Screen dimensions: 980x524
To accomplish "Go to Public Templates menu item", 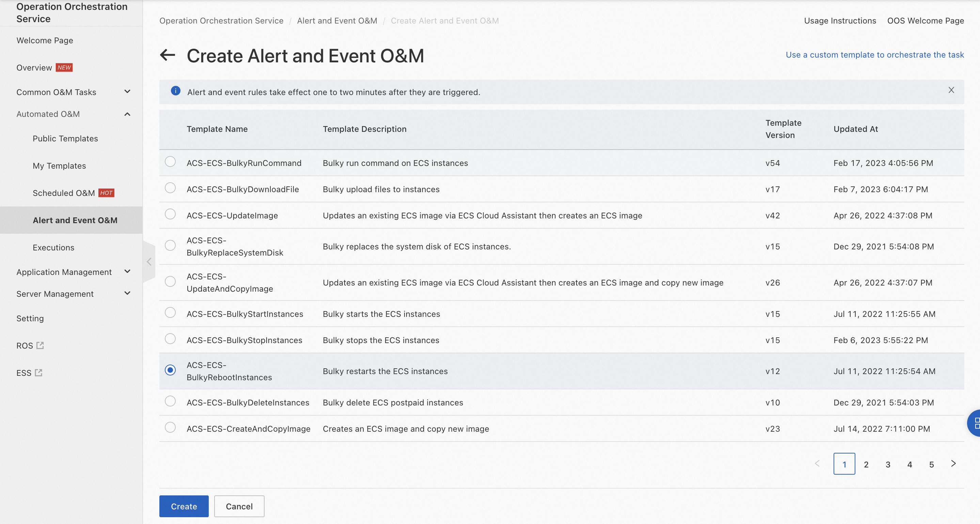I will click(65, 139).
